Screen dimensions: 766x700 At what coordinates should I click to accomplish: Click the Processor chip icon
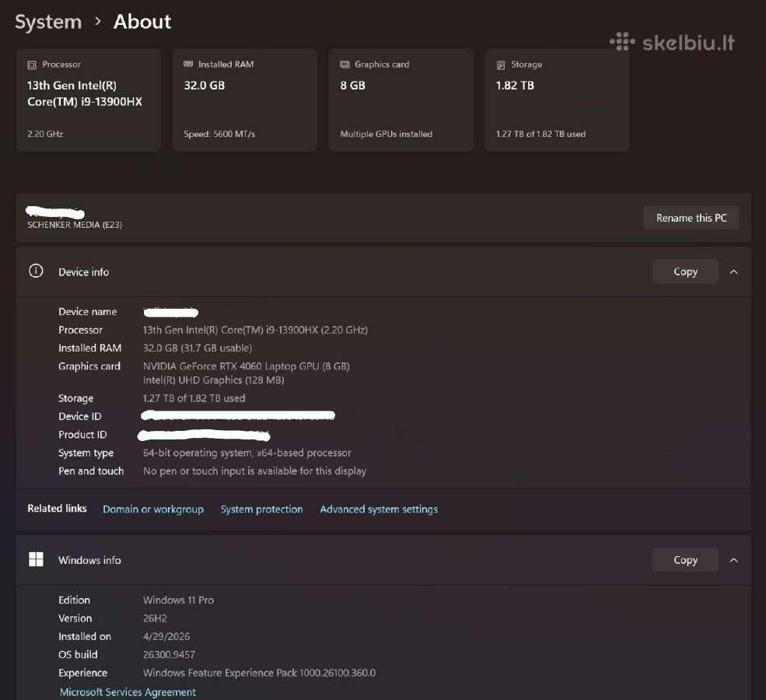(32, 65)
